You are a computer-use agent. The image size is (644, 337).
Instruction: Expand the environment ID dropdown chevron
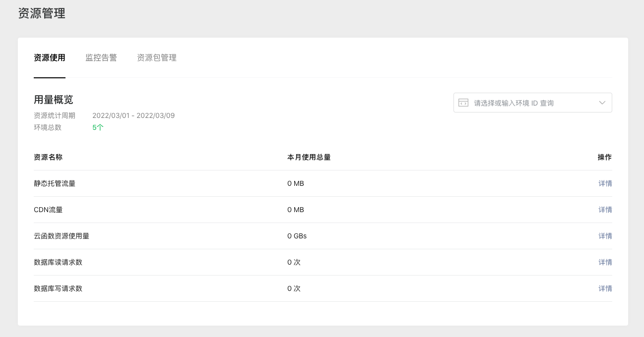tap(602, 103)
